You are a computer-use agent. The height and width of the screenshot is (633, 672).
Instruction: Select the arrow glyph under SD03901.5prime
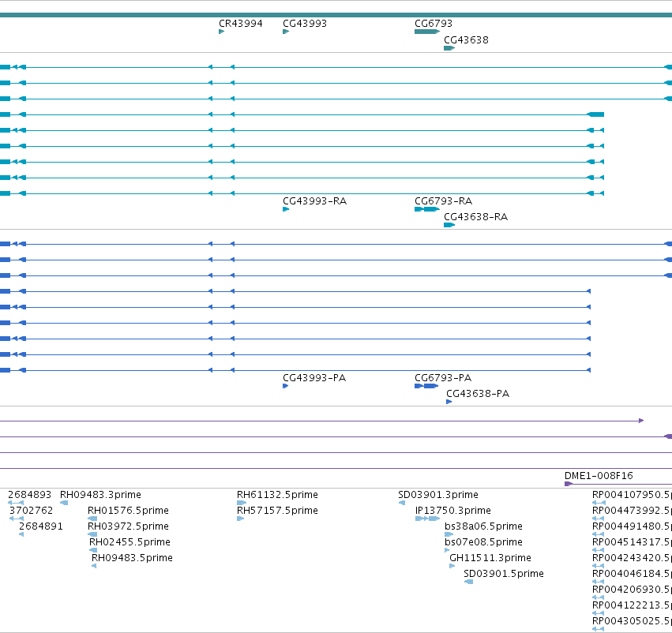(x=468, y=582)
